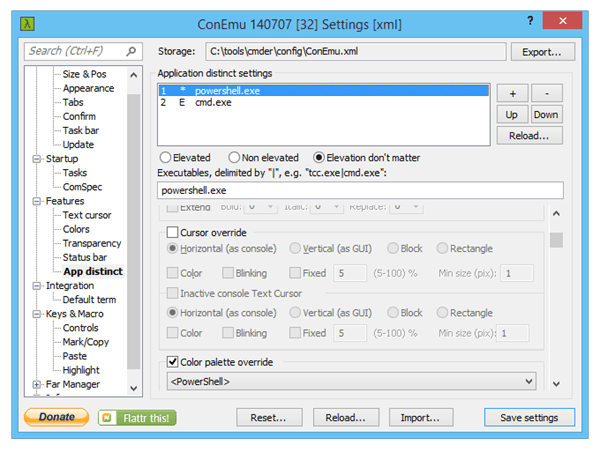The height and width of the screenshot is (452, 600).
Task: Click the Export... button
Action: click(x=543, y=52)
